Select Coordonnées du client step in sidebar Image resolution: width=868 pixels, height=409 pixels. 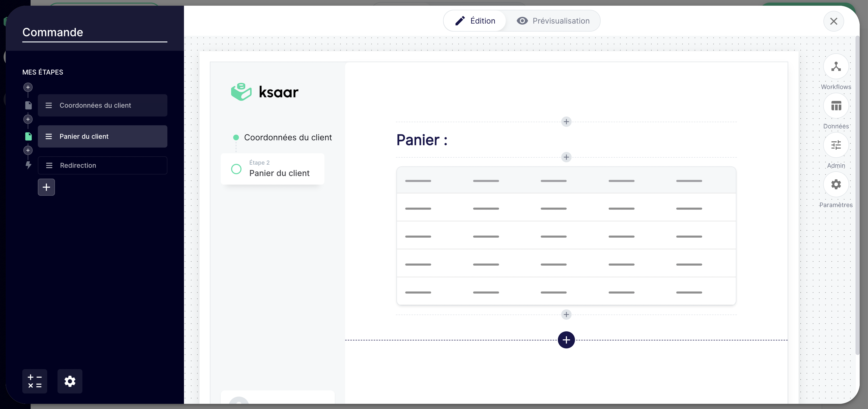pos(102,105)
